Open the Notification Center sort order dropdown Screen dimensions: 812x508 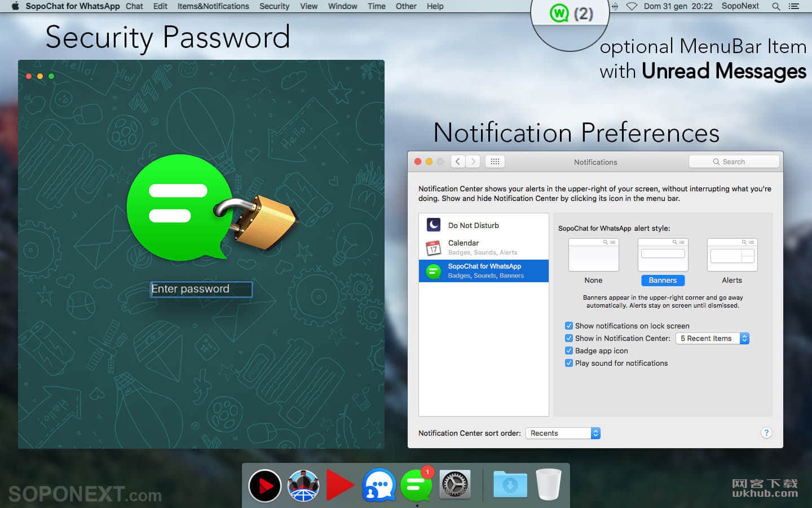point(563,433)
